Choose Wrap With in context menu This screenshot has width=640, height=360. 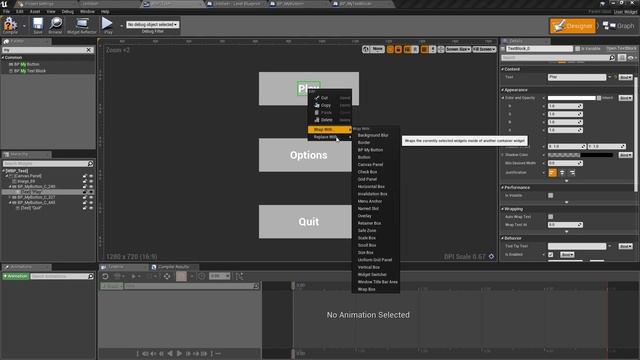pyautogui.click(x=330, y=129)
